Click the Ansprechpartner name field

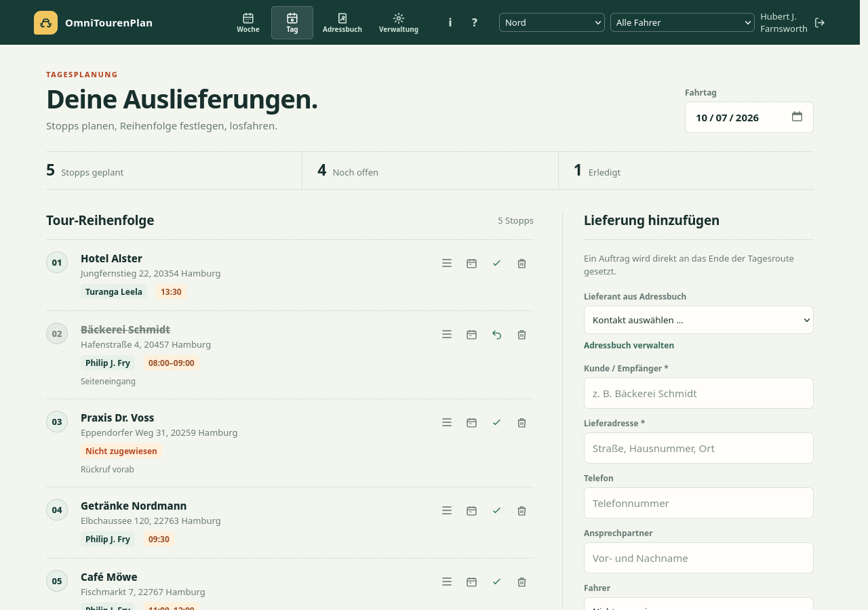tap(698, 558)
